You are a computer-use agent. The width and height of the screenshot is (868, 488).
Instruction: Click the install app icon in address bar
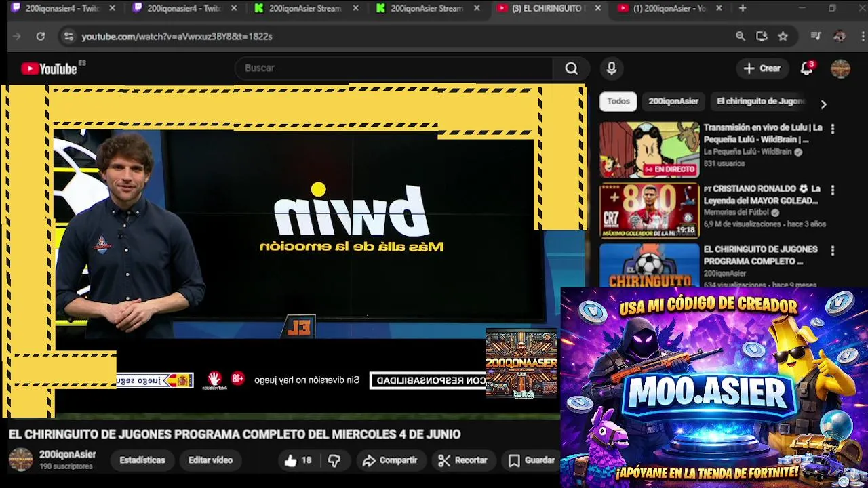pos(762,36)
